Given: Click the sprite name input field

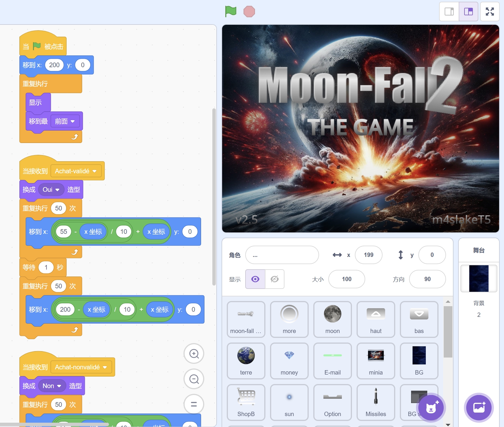Looking at the screenshot, I should coord(282,255).
